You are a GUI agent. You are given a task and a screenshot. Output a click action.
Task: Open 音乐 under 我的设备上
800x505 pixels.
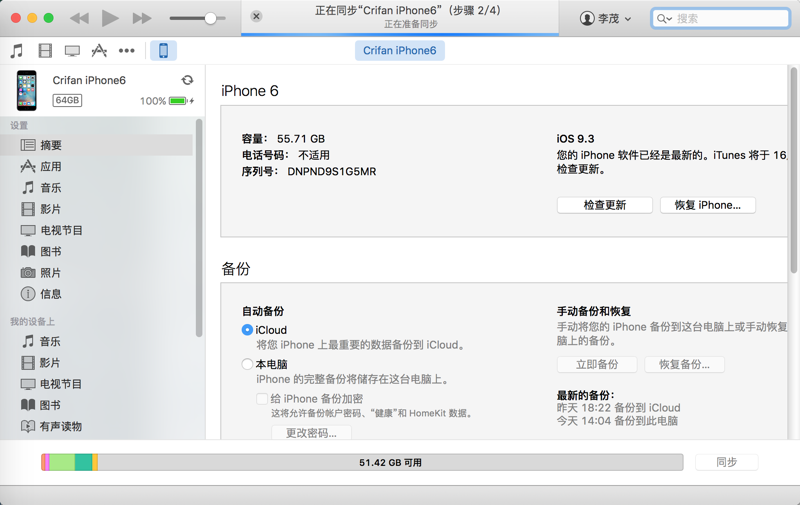96,341
